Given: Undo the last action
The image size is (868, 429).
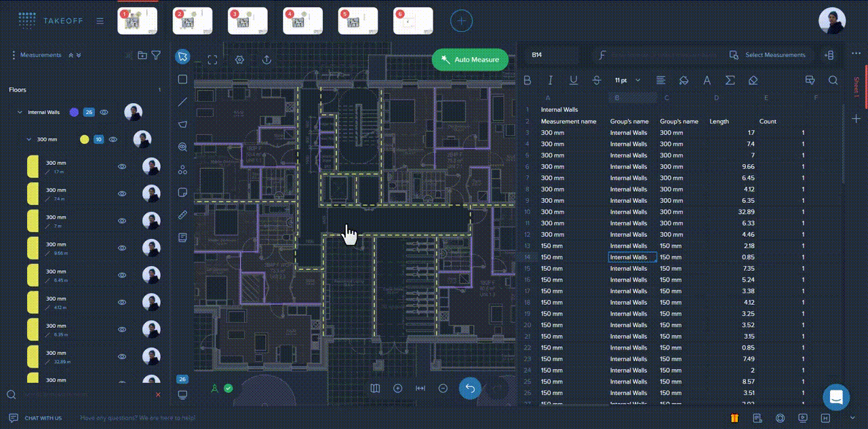Looking at the screenshot, I should click(x=470, y=388).
